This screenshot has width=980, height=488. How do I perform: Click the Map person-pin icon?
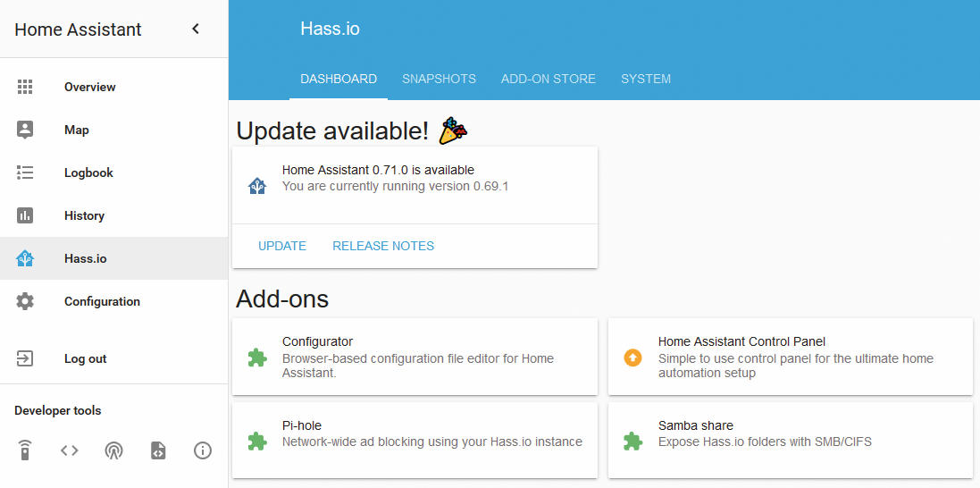(x=25, y=130)
